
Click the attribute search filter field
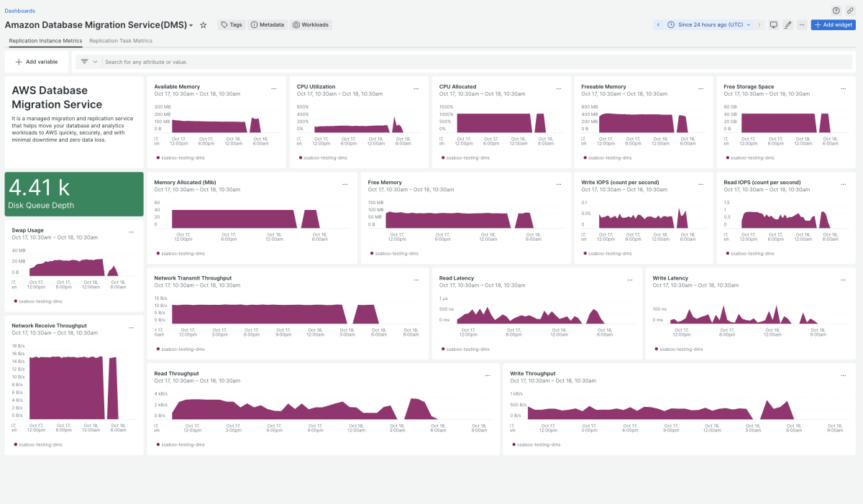(x=475, y=62)
